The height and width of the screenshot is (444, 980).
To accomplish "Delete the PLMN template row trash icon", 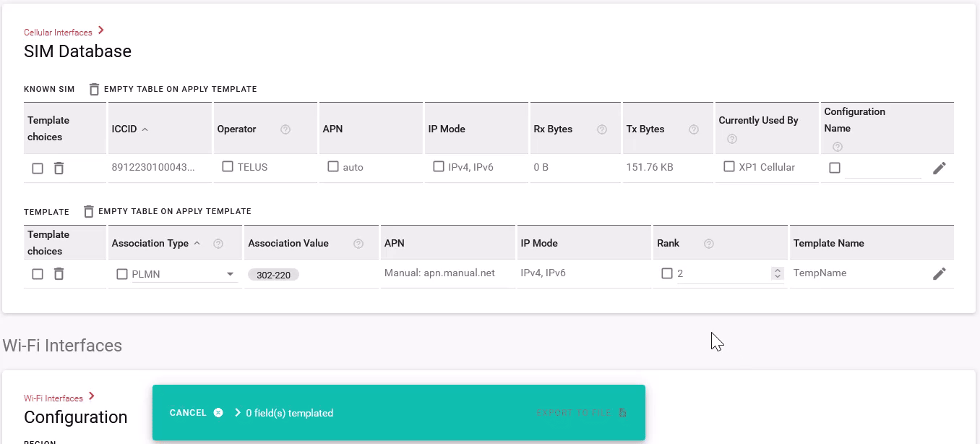I will 59,274.
